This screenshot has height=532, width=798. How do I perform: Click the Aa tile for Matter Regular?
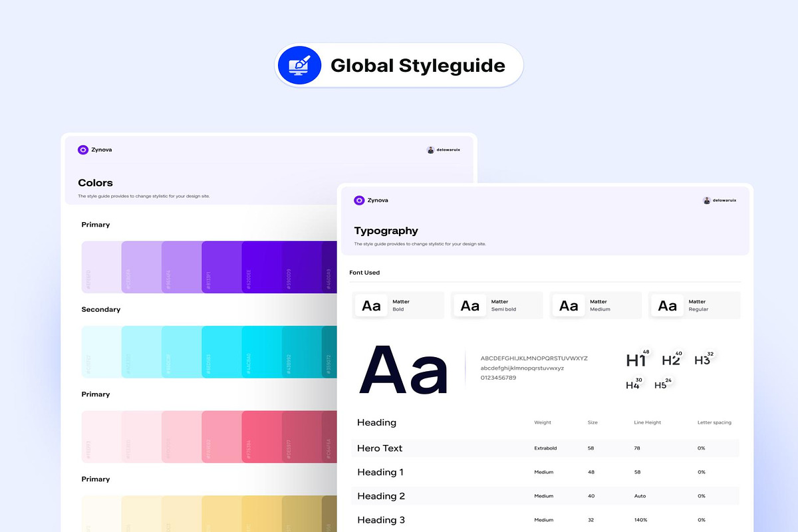tap(667, 305)
